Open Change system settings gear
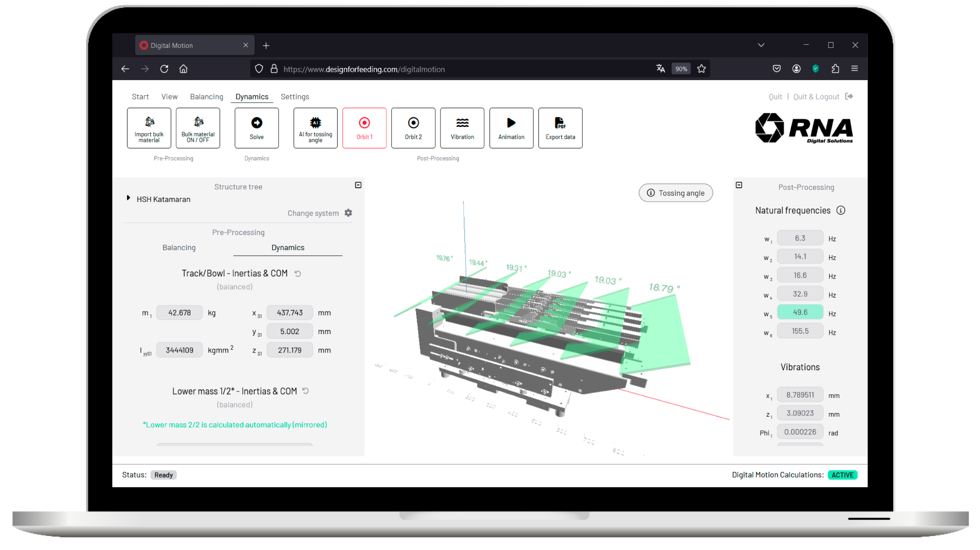This screenshot has width=980, height=550. pyautogui.click(x=348, y=213)
